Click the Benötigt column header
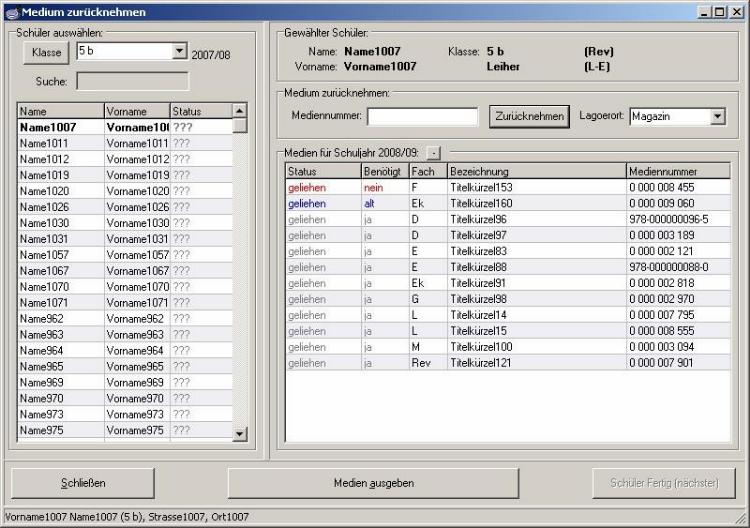This screenshot has width=750, height=528. click(383, 171)
